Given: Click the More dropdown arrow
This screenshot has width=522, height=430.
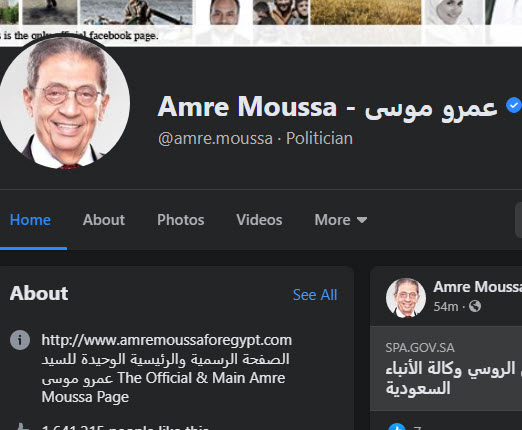Looking at the screenshot, I should [x=362, y=220].
